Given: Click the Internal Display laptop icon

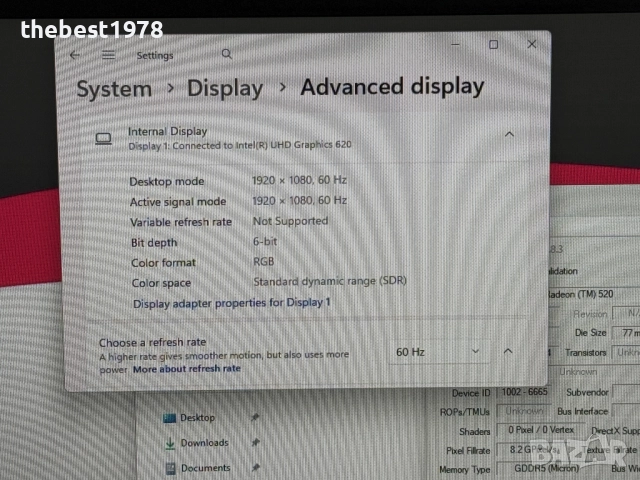Looking at the screenshot, I should coord(103,139).
